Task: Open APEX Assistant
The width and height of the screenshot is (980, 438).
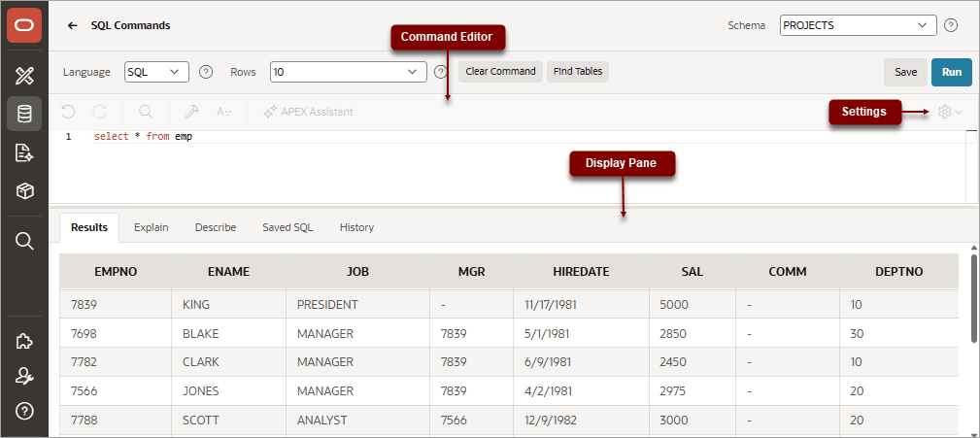Action: coord(308,112)
